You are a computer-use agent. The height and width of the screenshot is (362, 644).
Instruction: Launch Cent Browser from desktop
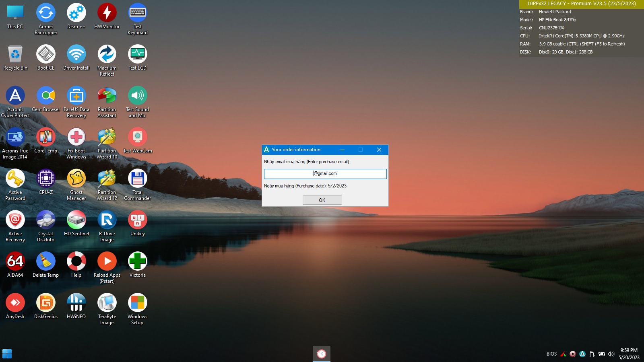[46, 96]
